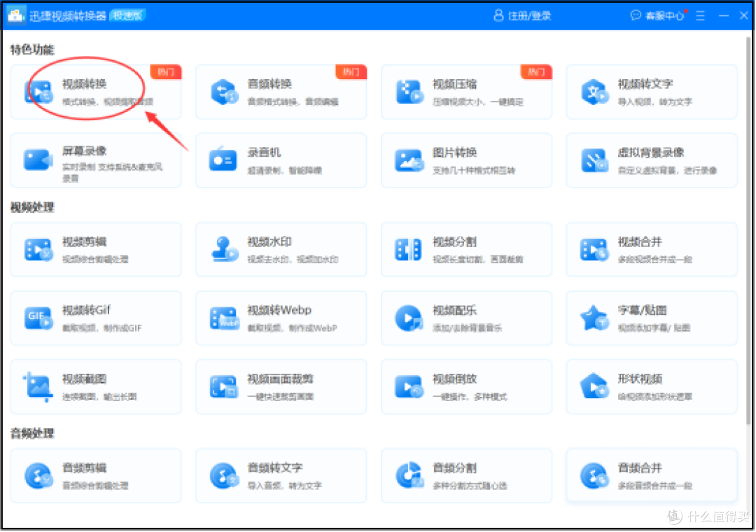Open the 视频画面裁剪 frame crop icon
The width and height of the screenshot is (756, 532).
coord(224,387)
